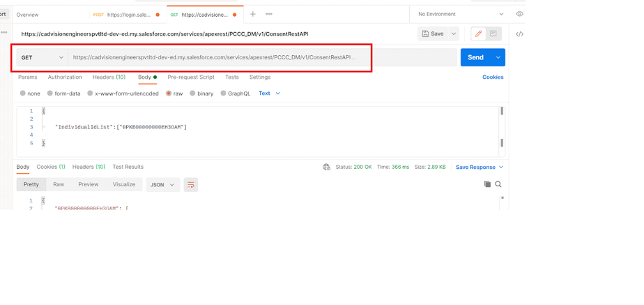Copy response using the copy icon
The width and height of the screenshot is (644, 305).
tap(487, 184)
